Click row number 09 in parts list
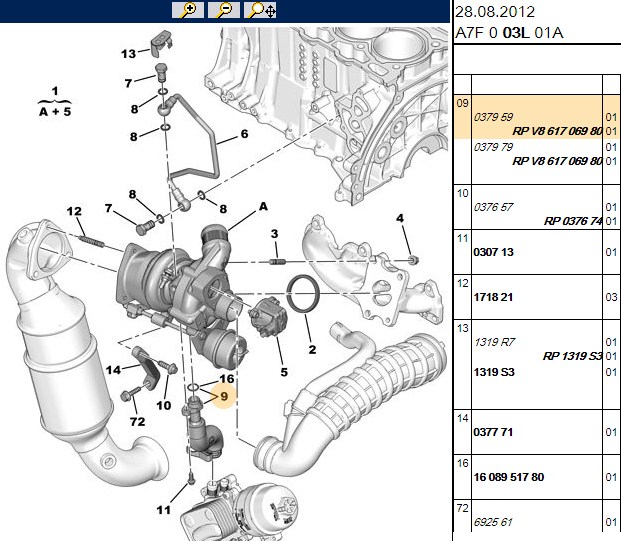 tap(462, 103)
